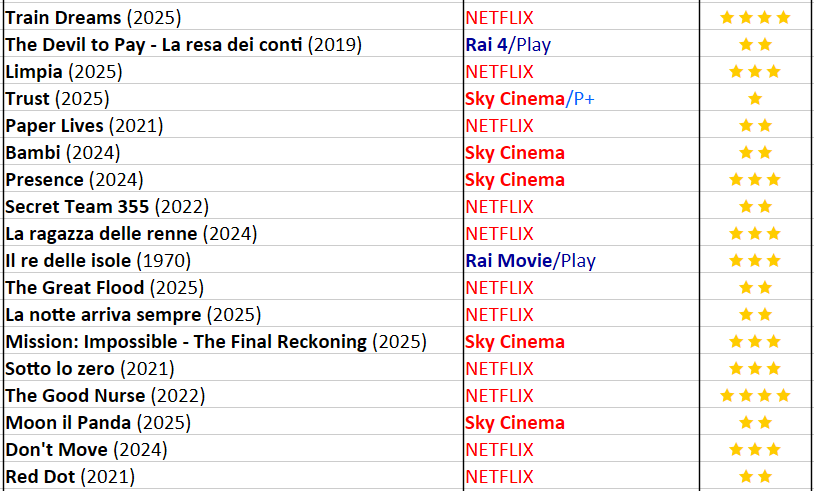Select the 'Presence (2024)' title cell

[233, 179]
